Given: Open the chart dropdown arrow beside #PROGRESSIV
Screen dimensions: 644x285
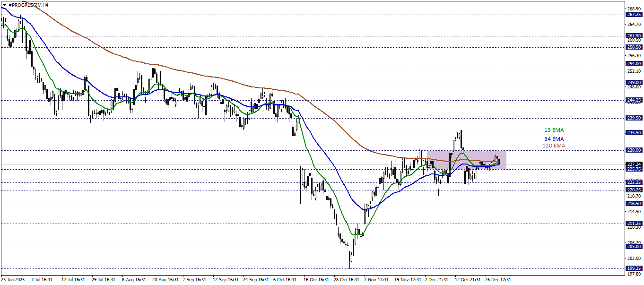Looking at the screenshot, I should [4, 5].
